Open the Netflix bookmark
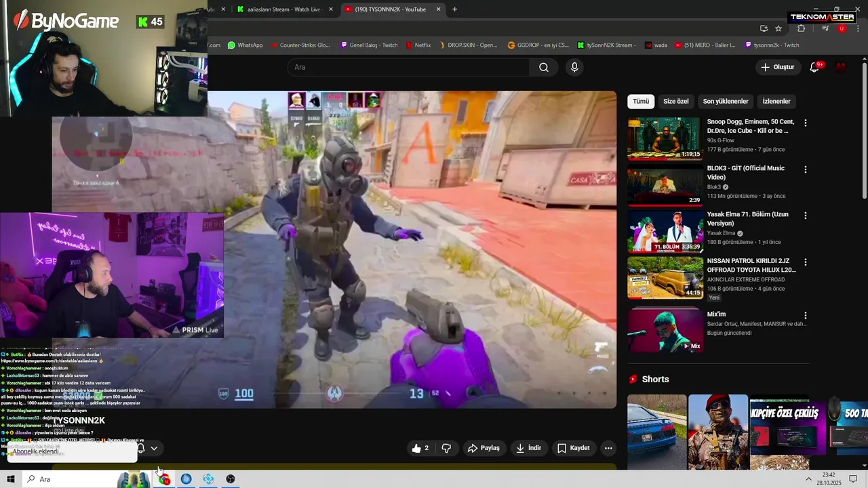 click(x=418, y=45)
